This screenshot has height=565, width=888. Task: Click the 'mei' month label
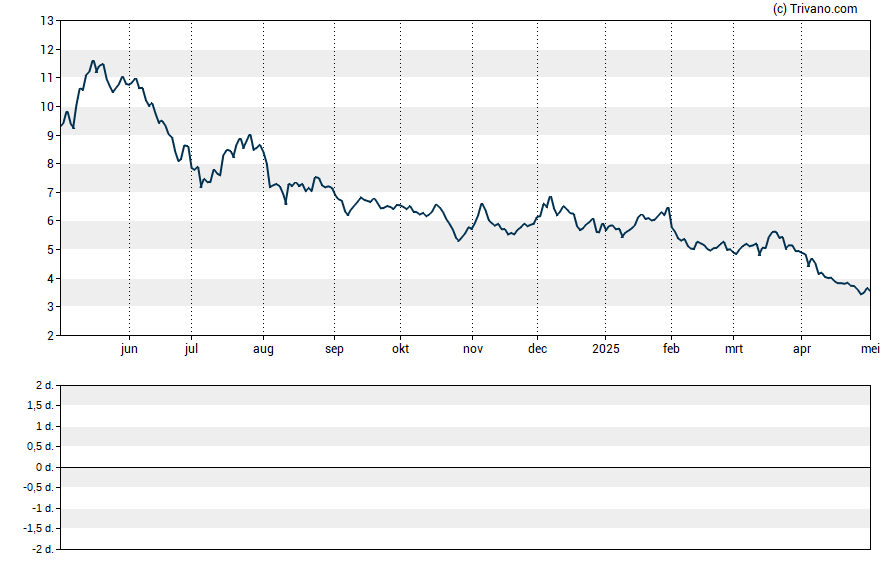pos(870,348)
